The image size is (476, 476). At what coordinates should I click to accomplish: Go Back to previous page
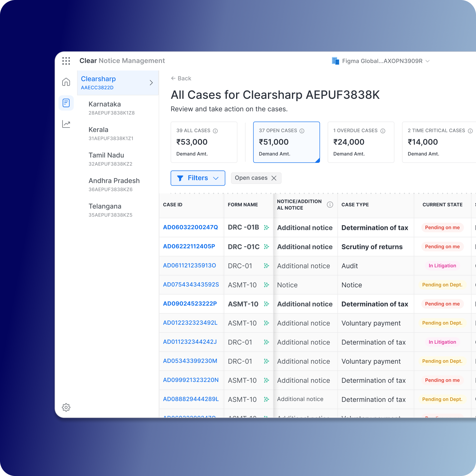pyautogui.click(x=181, y=78)
